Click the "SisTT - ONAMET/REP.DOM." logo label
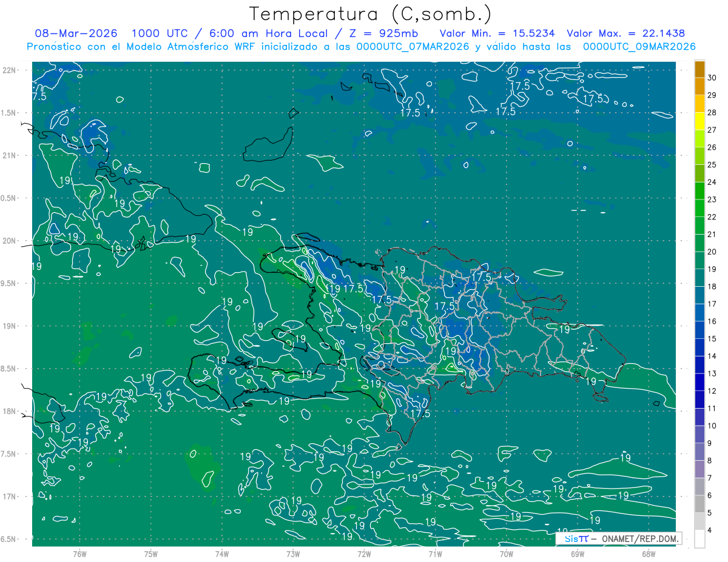This screenshot has height=562, width=728. (618, 538)
